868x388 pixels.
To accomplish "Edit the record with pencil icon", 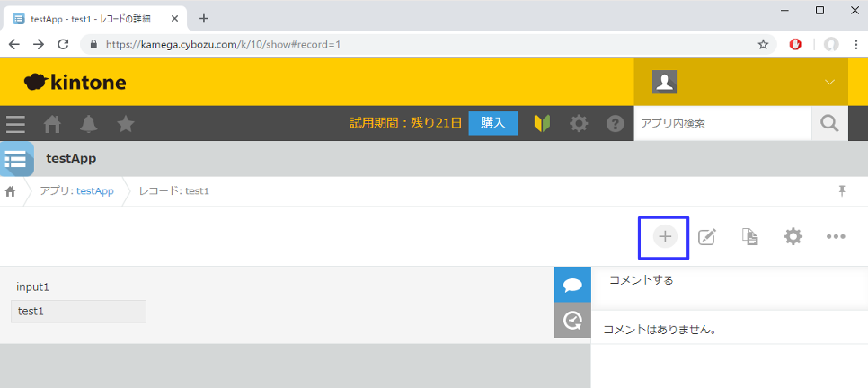I will pyautogui.click(x=706, y=237).
